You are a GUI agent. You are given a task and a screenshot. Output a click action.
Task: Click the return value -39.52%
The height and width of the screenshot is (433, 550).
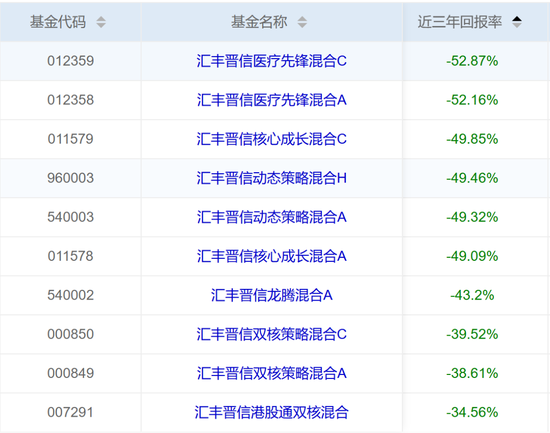coord(472,334)
